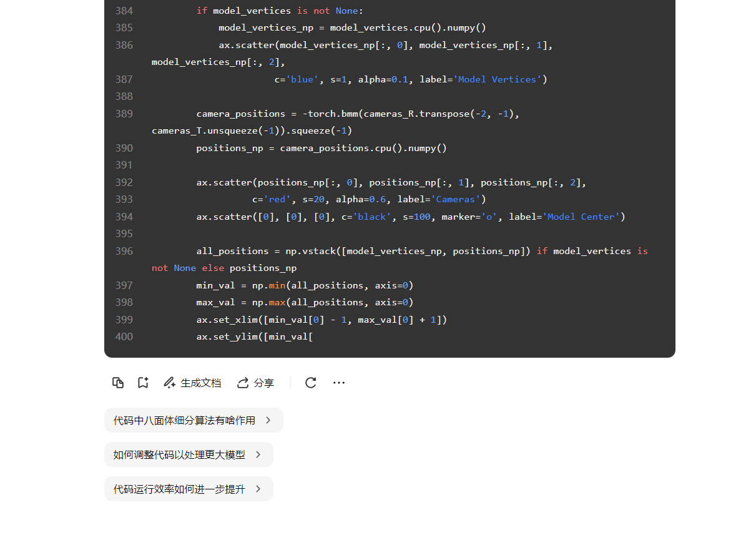This screenshot has width=756, height=540.
Task: Click code text positions_np = camera_positions.cpu().numpy()
Action: coord(322,148)
